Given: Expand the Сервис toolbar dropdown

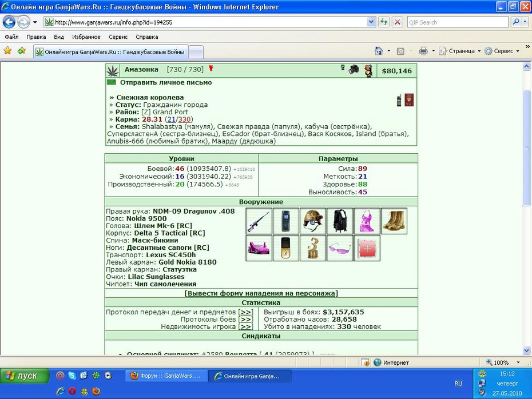Looking at the screenshot, I should click(x=502, y=51).
